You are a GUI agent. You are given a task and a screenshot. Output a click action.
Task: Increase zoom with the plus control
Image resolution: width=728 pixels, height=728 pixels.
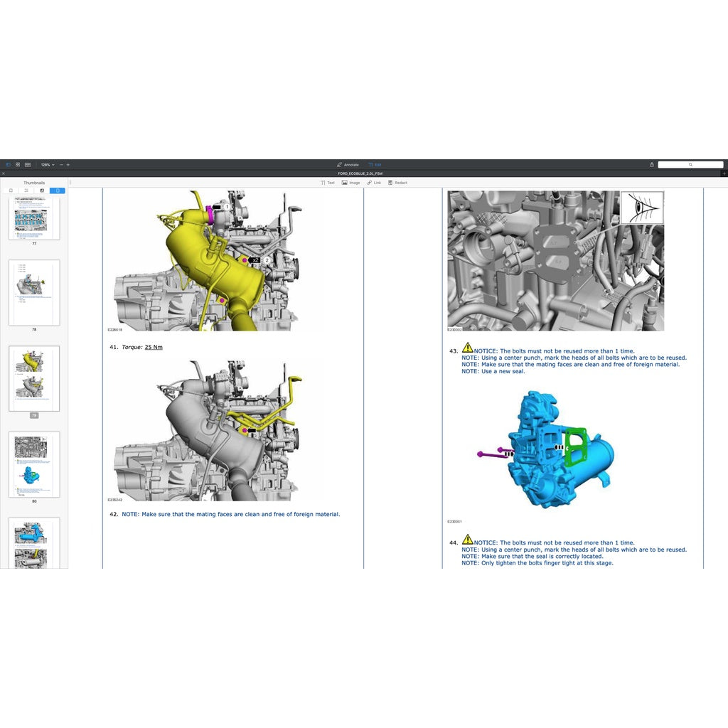[x=68, y=164]
